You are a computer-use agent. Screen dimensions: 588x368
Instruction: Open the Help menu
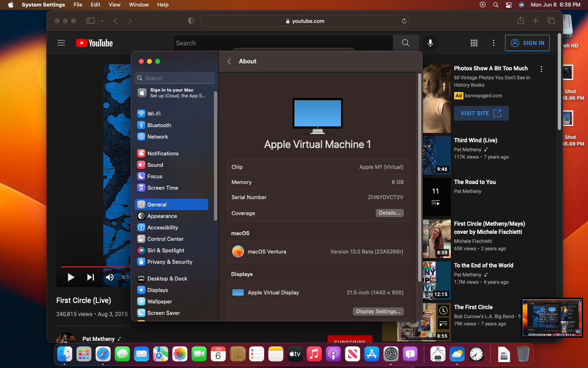tap(163, 4)
